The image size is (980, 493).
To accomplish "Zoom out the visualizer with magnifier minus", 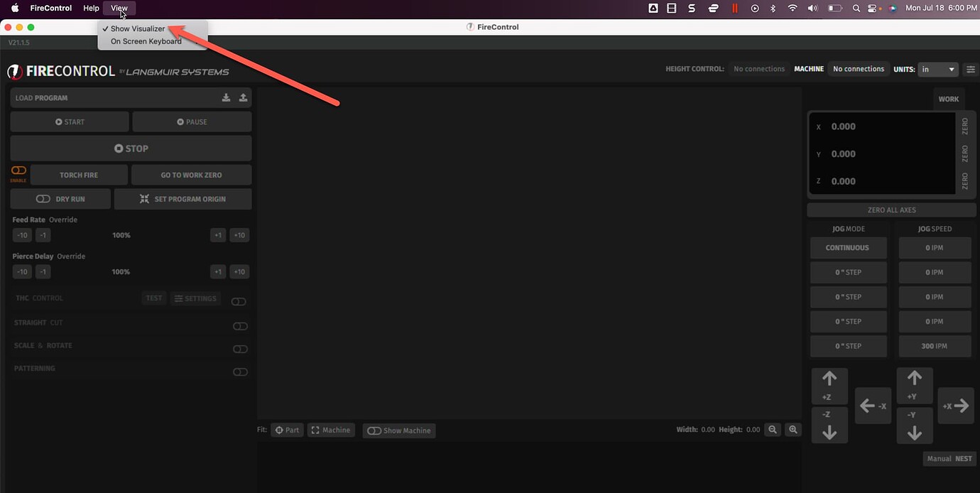I will point(773,430).
